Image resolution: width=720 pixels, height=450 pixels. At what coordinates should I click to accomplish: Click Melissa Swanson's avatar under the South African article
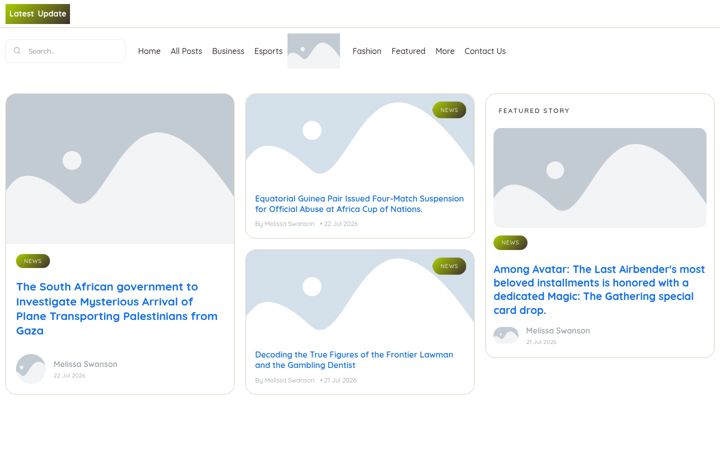point(31,369)
